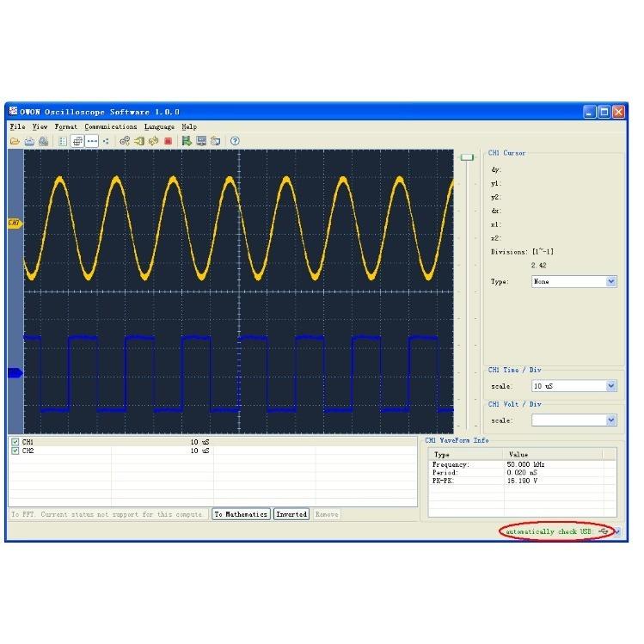Click the open file folder icon
Screen dimensions: 644x644
click(x=15, y=141)
